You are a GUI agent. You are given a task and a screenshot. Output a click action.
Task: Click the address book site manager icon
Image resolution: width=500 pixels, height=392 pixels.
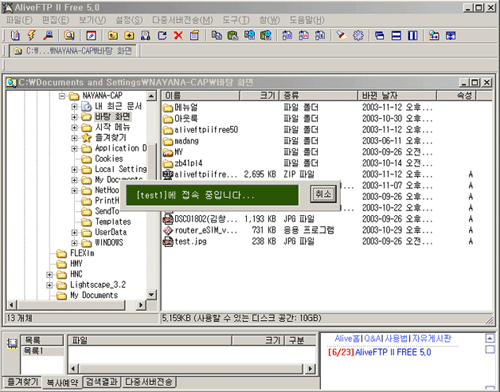(15, 35)
